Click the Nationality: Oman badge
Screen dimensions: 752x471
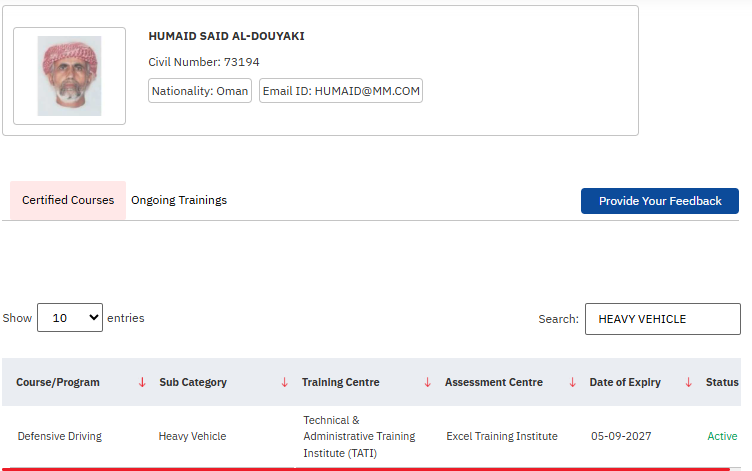coord(200,91)
